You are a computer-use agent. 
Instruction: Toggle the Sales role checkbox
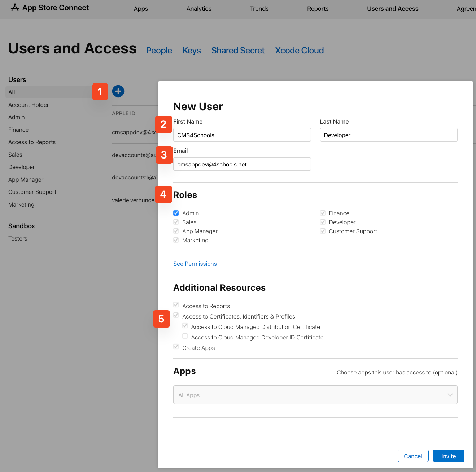coord(176,222)
